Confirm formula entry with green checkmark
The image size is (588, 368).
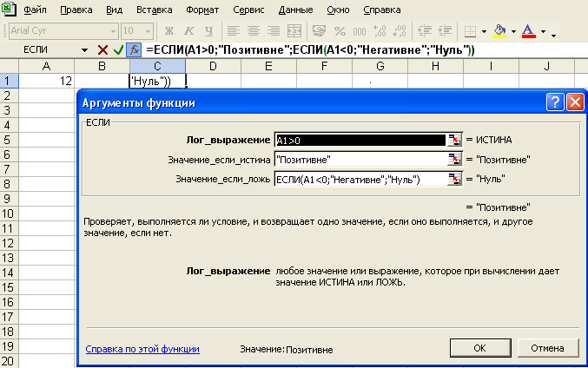(x=118, y=49)
